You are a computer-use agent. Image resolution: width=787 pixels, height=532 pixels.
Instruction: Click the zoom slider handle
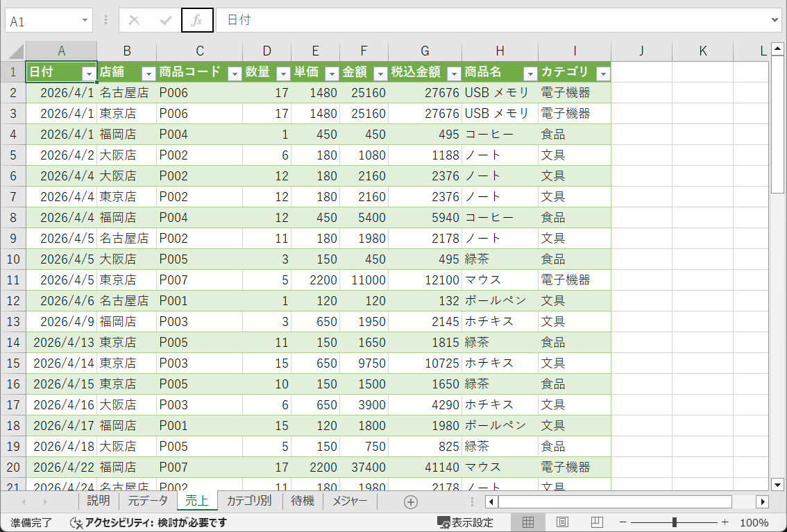(674, 522)
